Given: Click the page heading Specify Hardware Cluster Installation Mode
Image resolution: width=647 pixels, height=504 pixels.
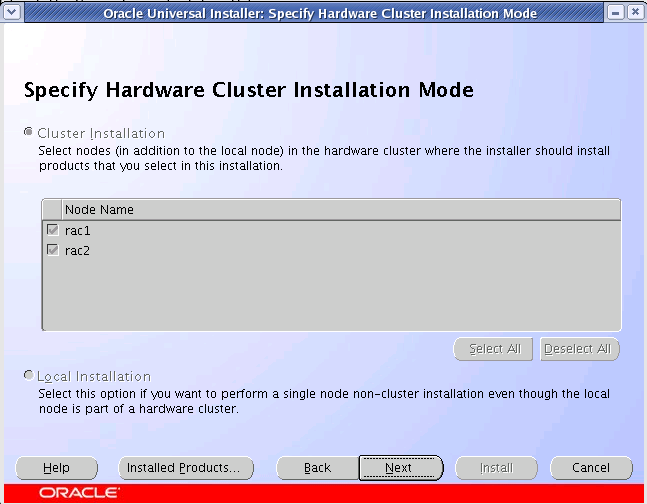Looking at the screenshot, I should 249,90.
